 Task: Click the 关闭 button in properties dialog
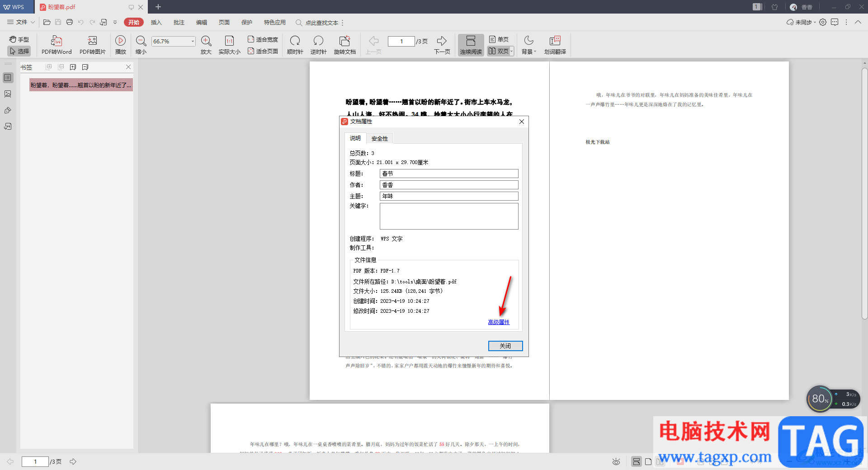click(x=505, y=346)
